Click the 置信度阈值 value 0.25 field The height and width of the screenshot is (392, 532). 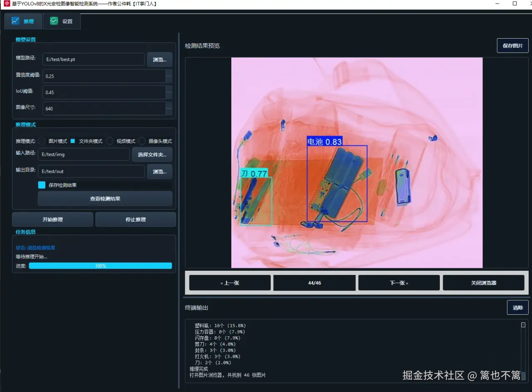pos(104,76)
